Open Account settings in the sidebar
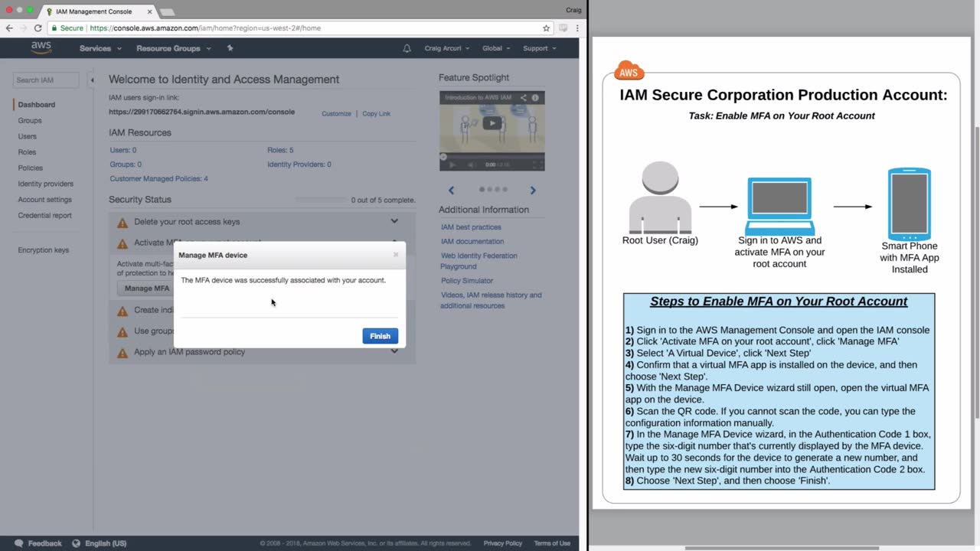Image resolution: width=980 pixels, height=551 pixels. (x=45, y=200)
